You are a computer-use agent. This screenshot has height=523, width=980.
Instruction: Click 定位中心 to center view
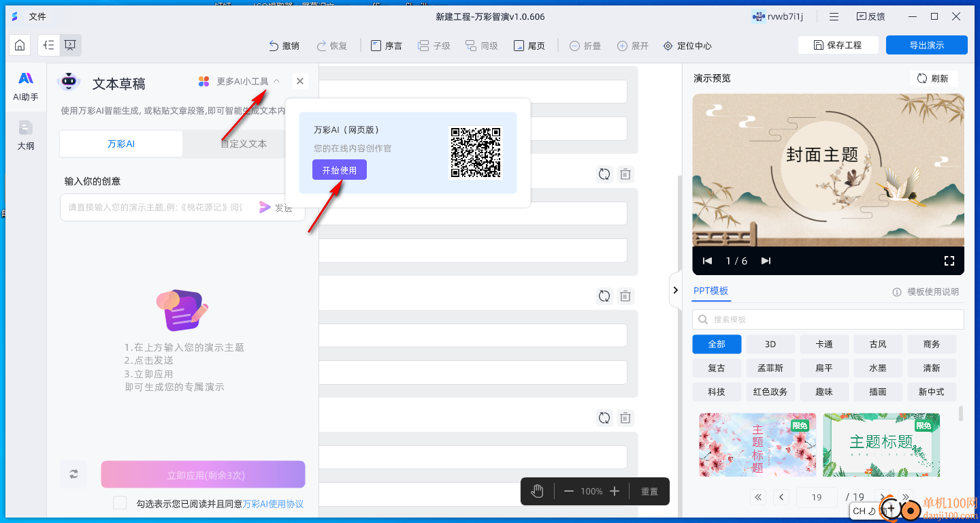pos(687,46)
